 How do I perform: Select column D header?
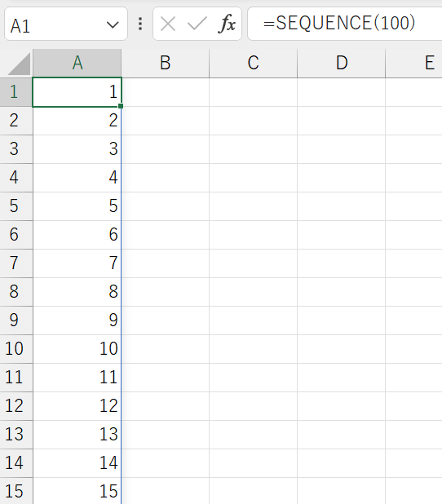pyautogui.click(x=342, y=63)
